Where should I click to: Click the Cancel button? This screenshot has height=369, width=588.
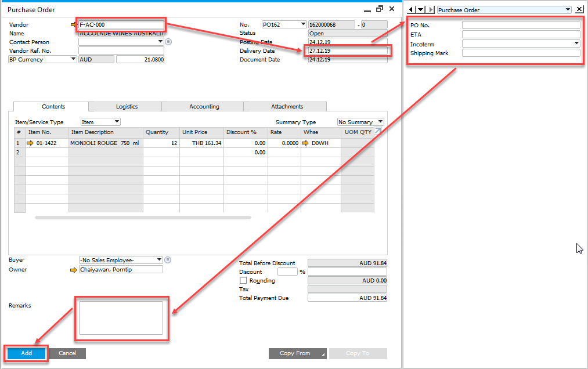67,353
